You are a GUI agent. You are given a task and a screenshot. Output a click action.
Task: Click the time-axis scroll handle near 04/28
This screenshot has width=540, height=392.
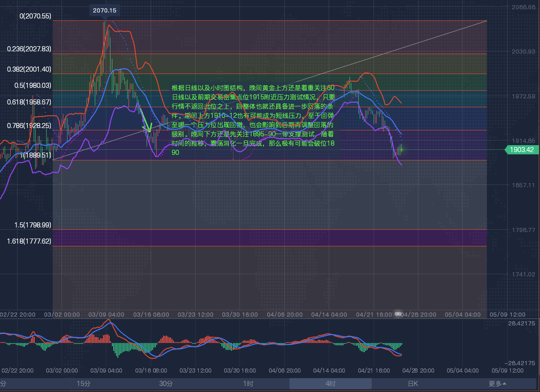click(398, 314)
